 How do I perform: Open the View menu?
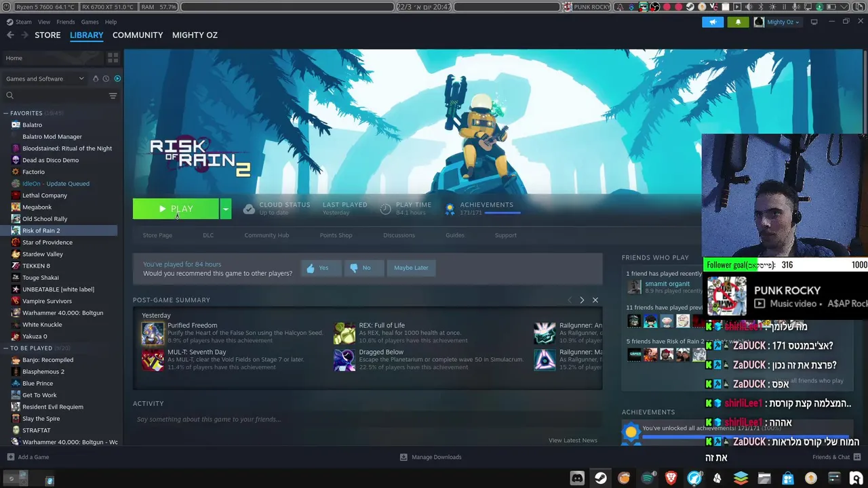[44, 22]
